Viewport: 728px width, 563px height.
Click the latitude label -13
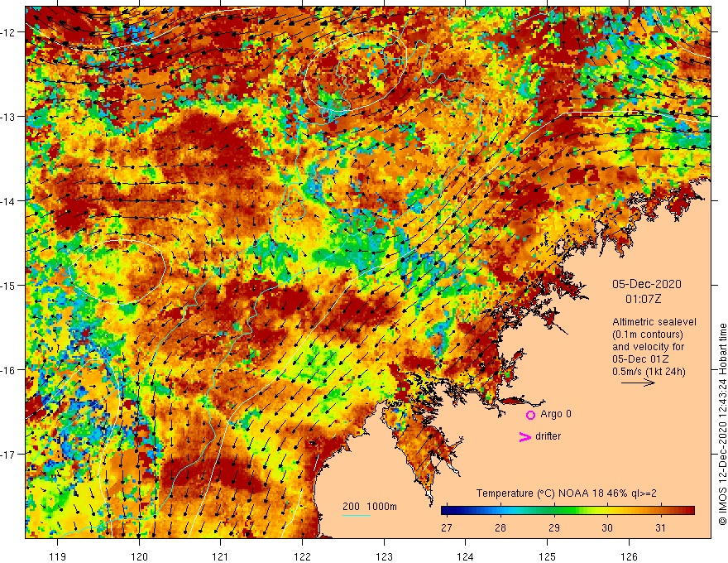[8, 117]
